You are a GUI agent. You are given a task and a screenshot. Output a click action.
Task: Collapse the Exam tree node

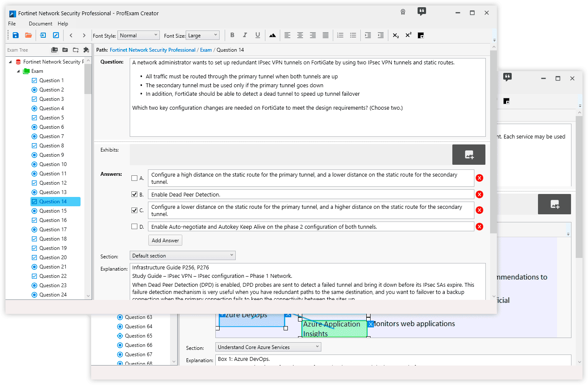pyautogui.click(x=18, y=71)
